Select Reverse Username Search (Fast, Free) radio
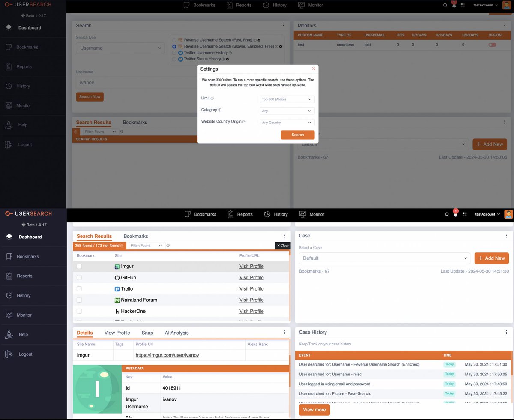514x420 pixels. click(x=174, y=40)
